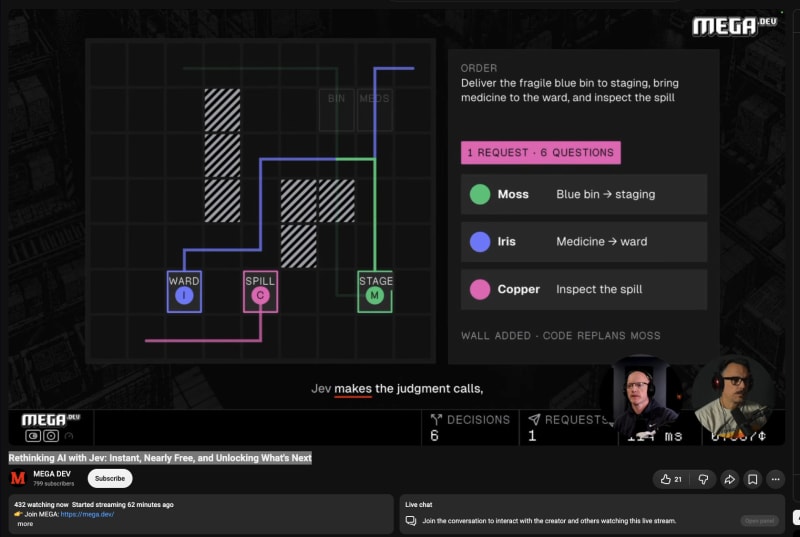Screen dimensions: 800x537
Task: Click the MEGA.DEV logo in bottom video bar
Action: pos(51,420)
